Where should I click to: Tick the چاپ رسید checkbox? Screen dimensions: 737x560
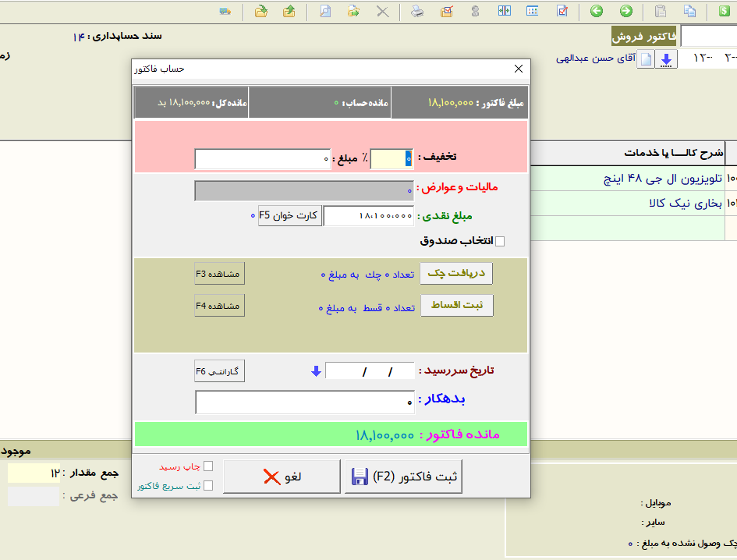click(208, 466)
